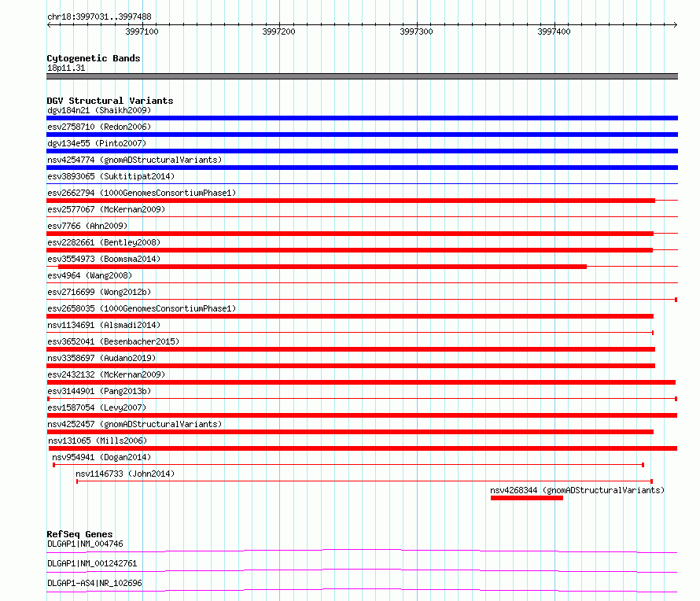Click the esv2577067 (McKernan2009) label
700x601 pixels.
tap(106, 209)
